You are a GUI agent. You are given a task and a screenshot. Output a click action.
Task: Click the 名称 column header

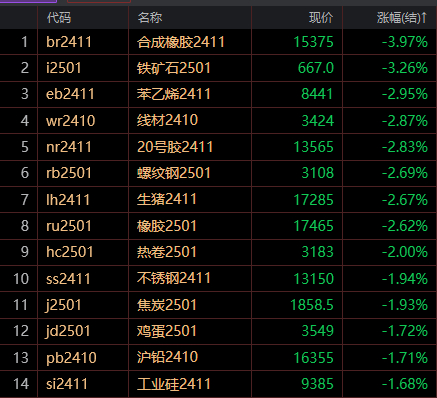[150, 17]
